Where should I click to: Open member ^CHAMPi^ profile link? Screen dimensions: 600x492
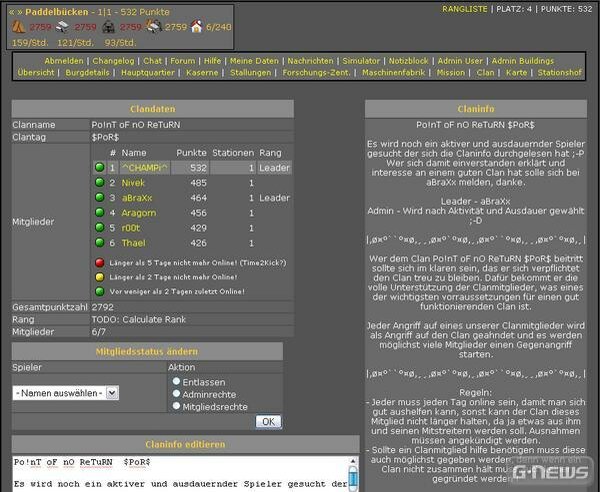tap(144, 168)
